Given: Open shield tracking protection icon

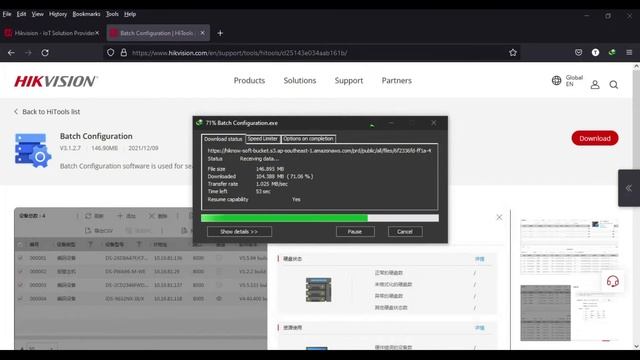Looking at the screenshot, I should click(111, 53).
